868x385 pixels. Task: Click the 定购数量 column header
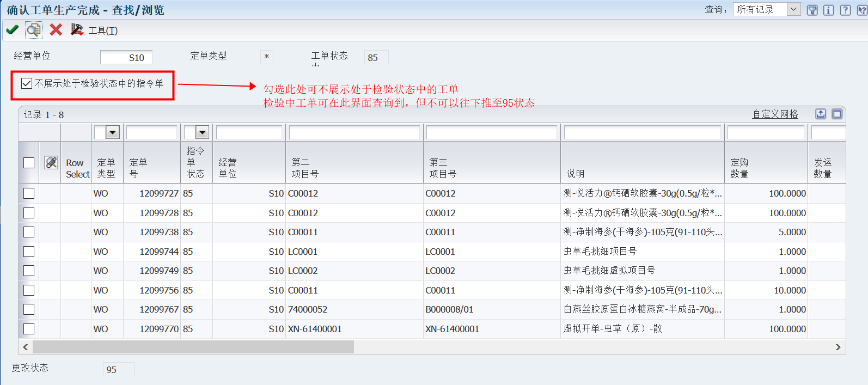point(766,163)
